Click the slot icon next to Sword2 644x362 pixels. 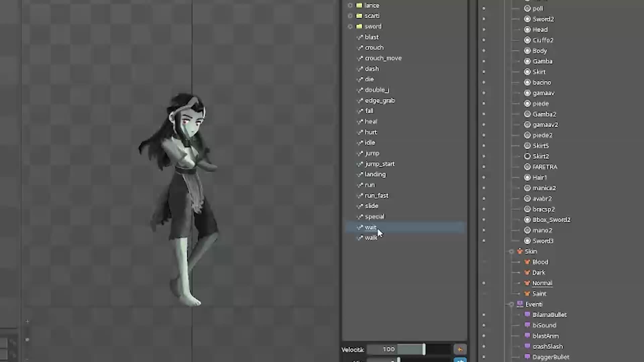point(527,19)
